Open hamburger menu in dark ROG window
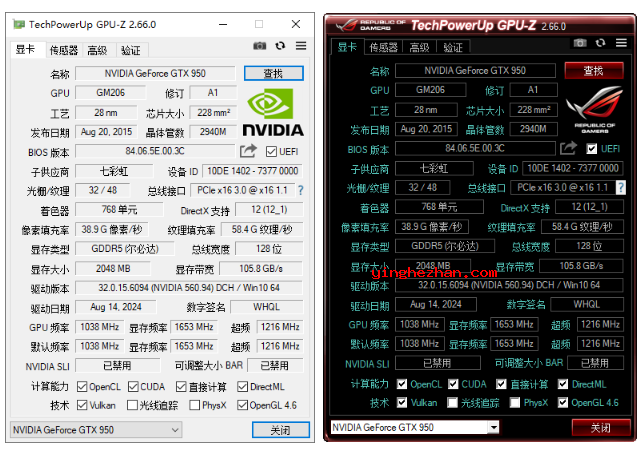Screen dimensions: 642x449 click(x=621, y=43)
